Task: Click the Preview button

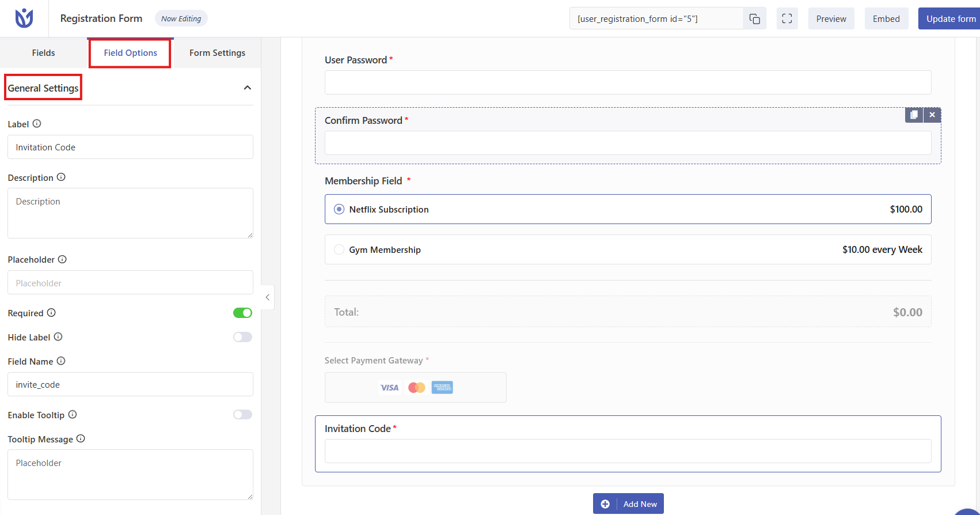Action: [831, 18]
